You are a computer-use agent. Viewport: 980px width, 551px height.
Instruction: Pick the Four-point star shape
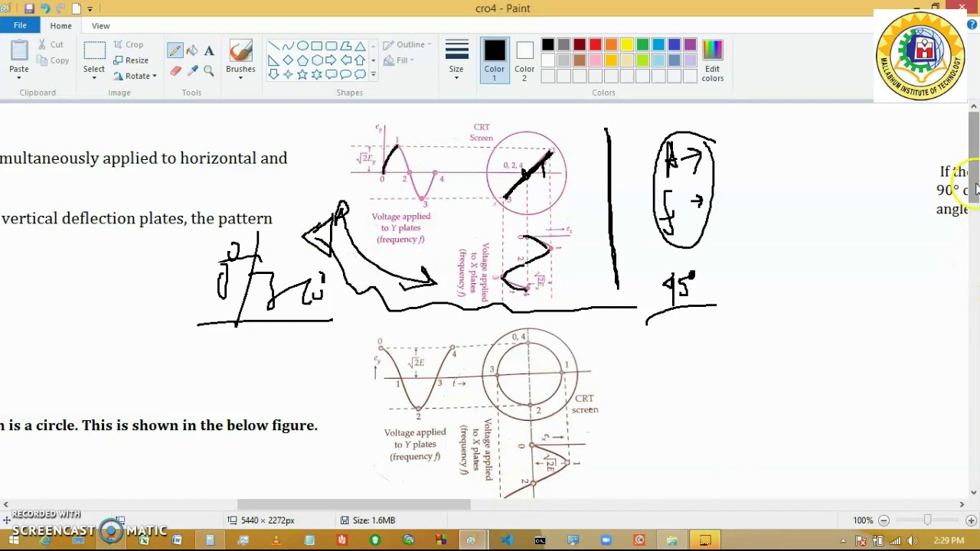pyautogui.click(x=288, y=74)
